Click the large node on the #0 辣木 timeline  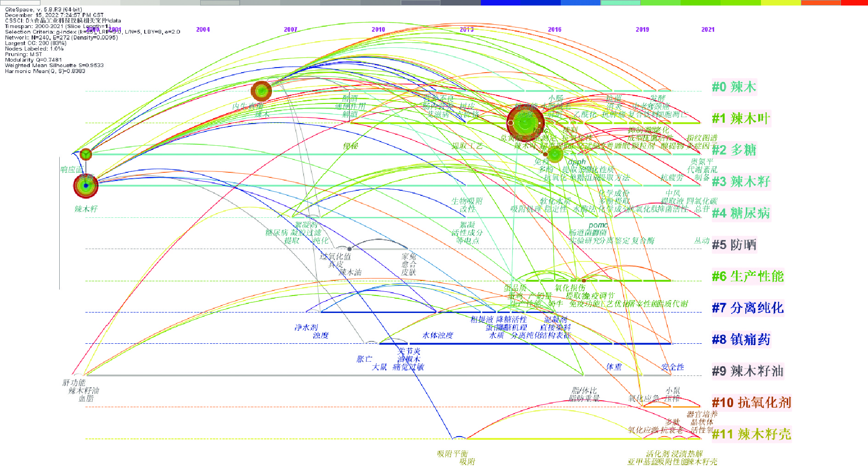pyautogui.click(x=261, y=91)
